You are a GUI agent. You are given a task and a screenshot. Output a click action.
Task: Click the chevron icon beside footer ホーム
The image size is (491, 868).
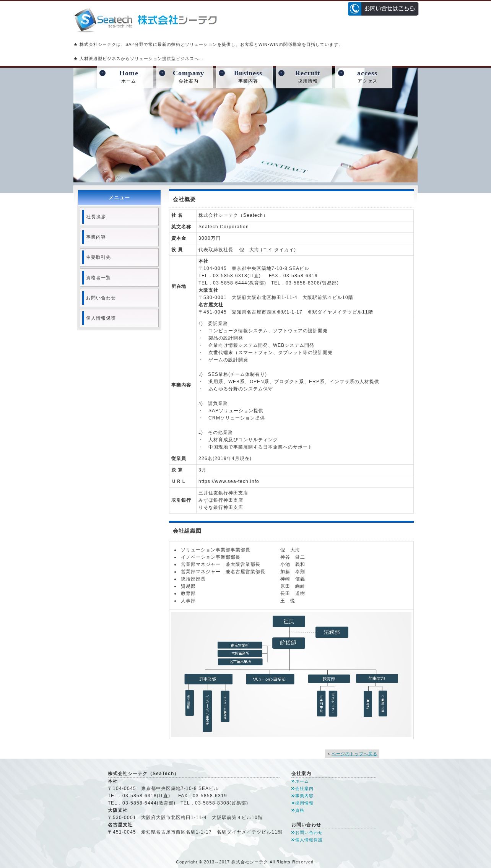(x=293, y=781)
